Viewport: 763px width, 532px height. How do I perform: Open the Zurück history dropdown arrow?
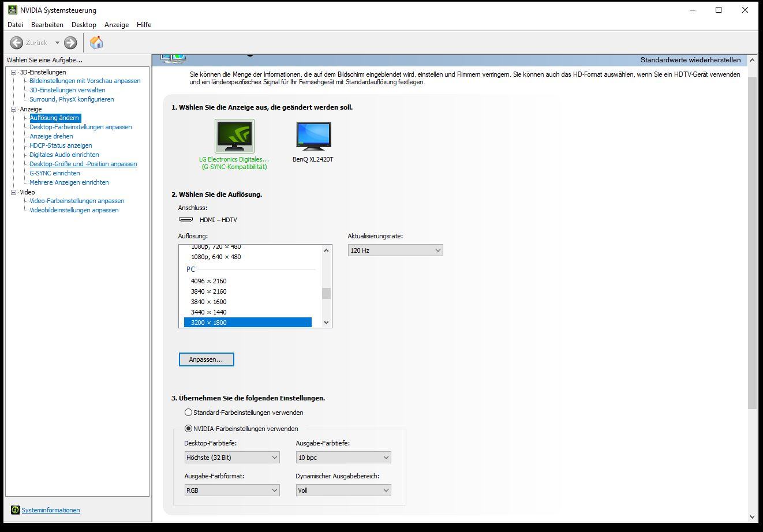point(57,43)
